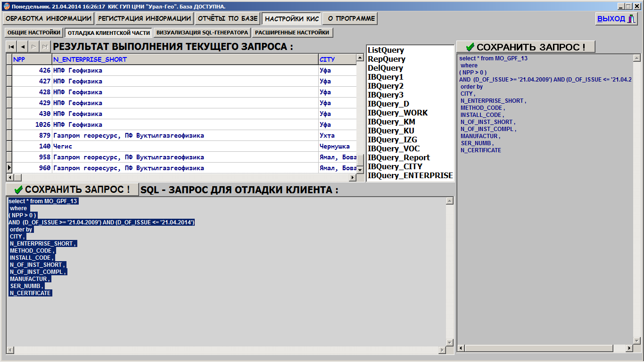Open ВИЗУАЛИЗАЦИЯ SQL-ГЕНЕРАТОРА subtab

202,33
